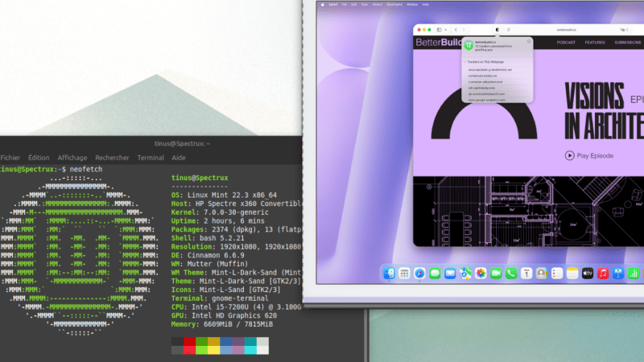
Task: Select the doubleclick.net tracker entry
Action: click(490, 70)
